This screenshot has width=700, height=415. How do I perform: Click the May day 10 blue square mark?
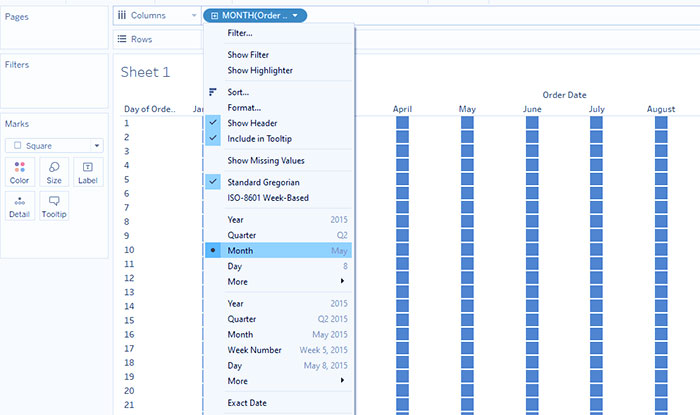467,250
